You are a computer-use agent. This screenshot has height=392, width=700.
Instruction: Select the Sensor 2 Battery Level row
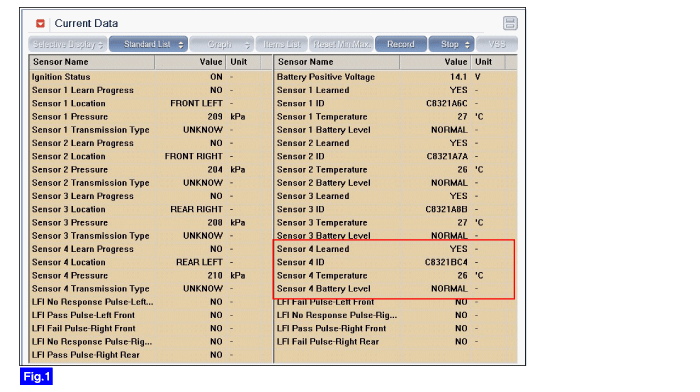396,183
